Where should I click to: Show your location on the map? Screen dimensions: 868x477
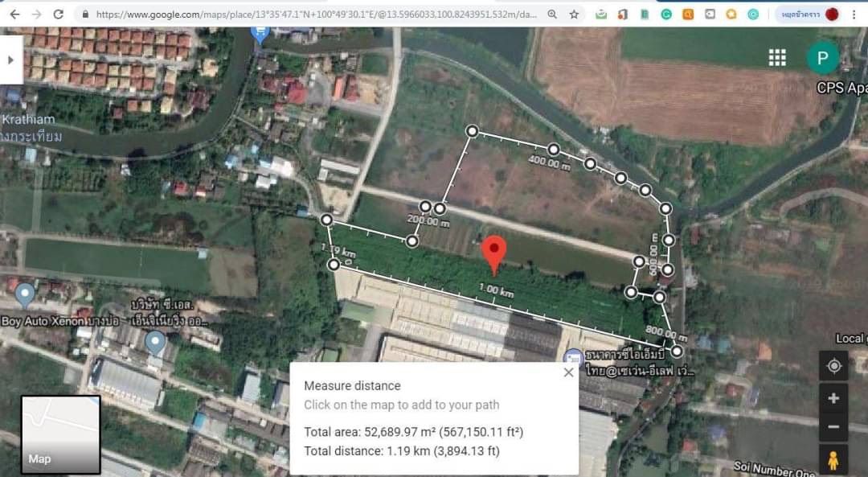pos(833,366)
